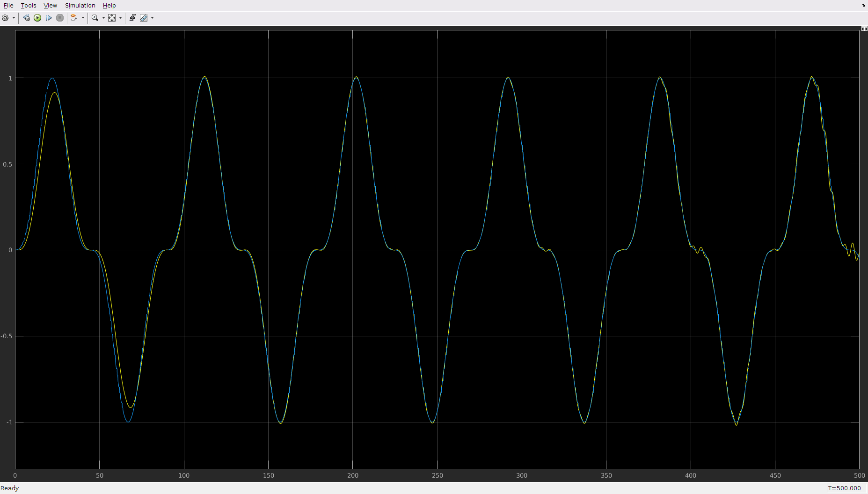Expand the Measurements tool dropdown arrow
Image resolution: width=868 pixels, height=494 pixels.
click(x=152, y=18)
